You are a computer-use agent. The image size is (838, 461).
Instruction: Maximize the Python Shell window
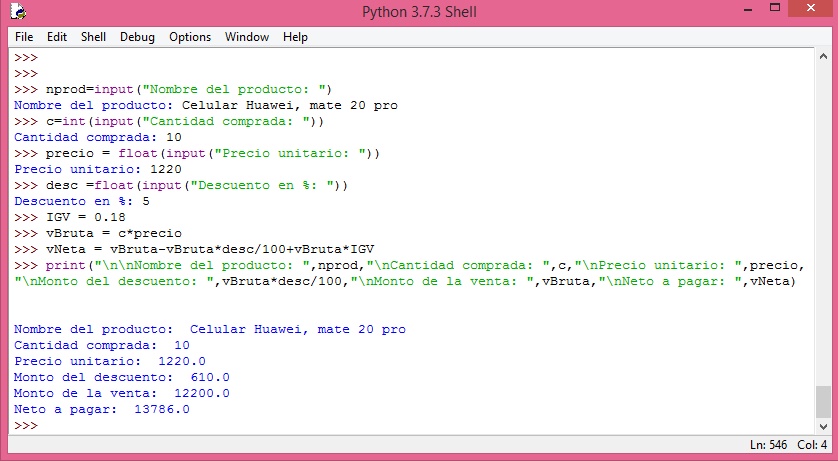pyautogui.click(x=775, y=8)
